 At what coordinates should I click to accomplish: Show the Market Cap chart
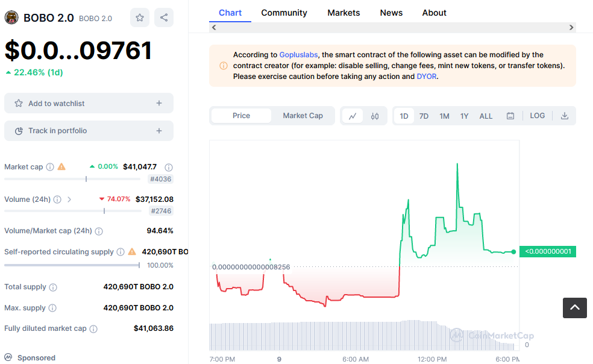pos(303,116)
